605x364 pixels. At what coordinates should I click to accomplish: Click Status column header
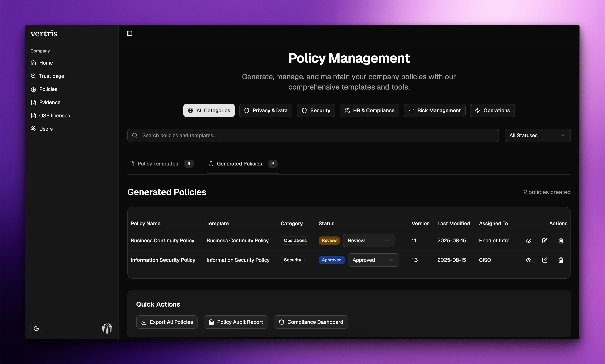click(x=327, y=224)
